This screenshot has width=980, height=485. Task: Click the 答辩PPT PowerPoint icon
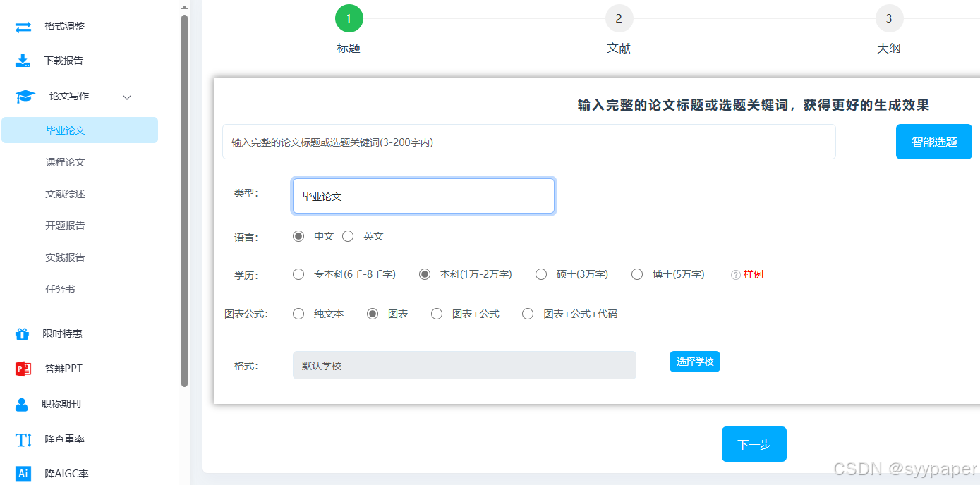point(23,369)
